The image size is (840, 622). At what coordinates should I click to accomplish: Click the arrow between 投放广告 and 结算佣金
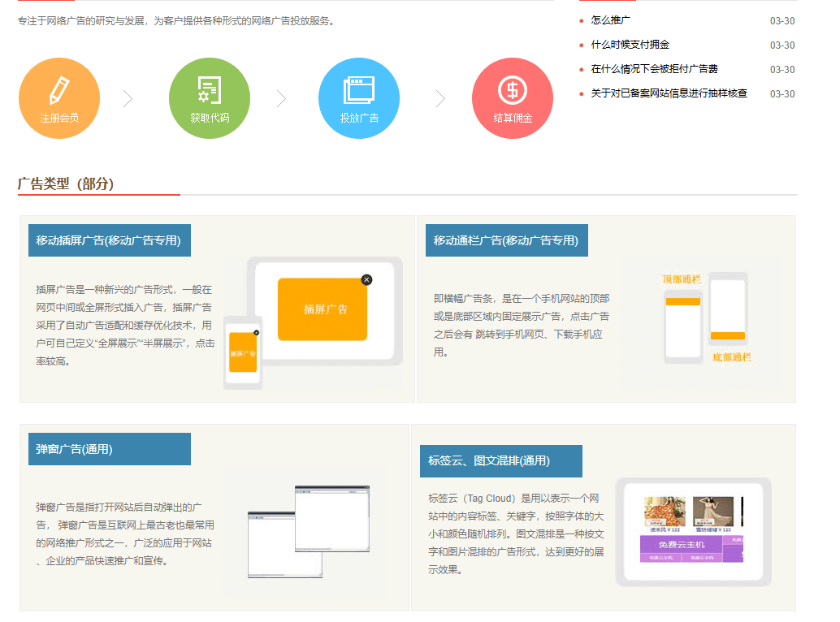click(x=440, y=98)
